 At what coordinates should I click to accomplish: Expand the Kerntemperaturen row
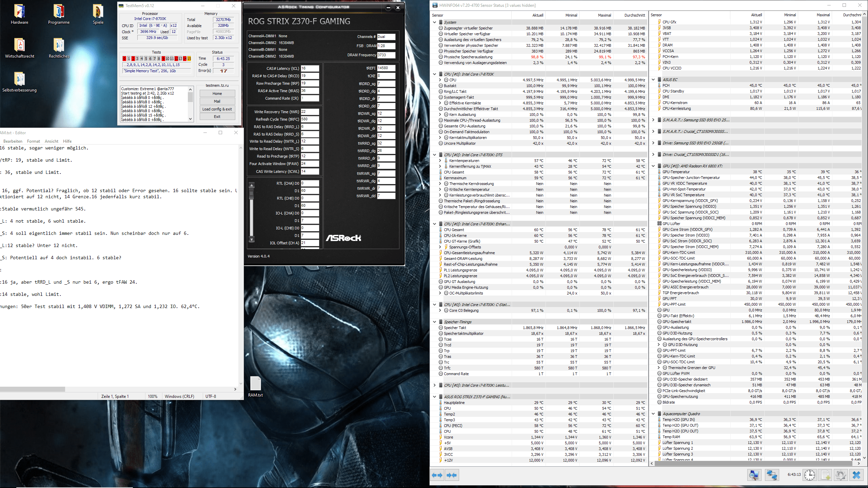point(440,161)
